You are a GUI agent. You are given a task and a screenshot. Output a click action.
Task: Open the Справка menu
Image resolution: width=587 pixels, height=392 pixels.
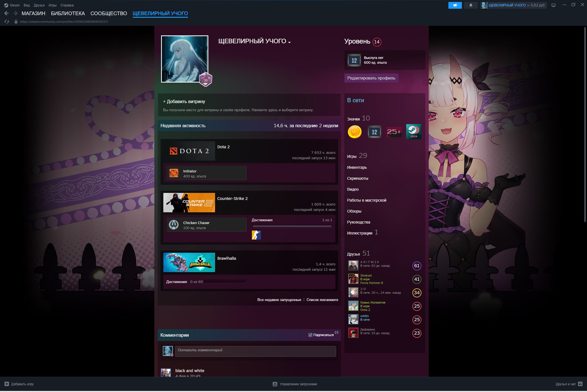(x=67, y=5)
